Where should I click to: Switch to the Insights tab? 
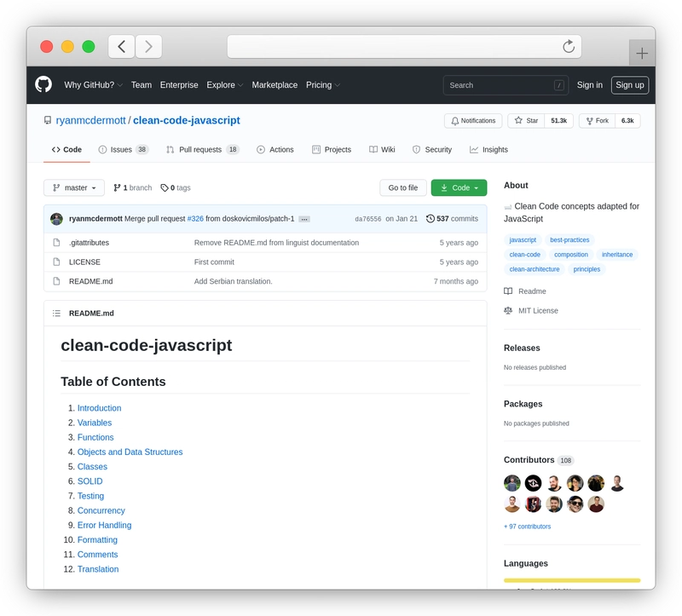tap(488, 150)
